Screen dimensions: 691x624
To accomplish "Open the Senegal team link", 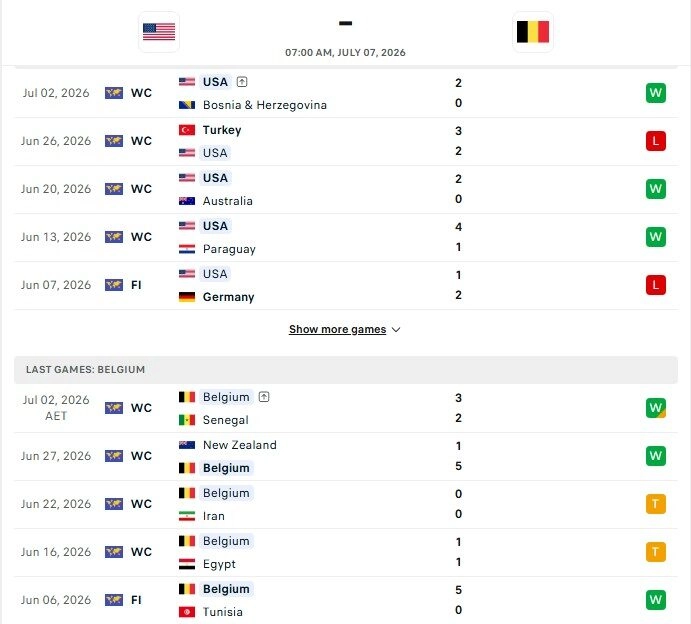I will pos(226,420).
